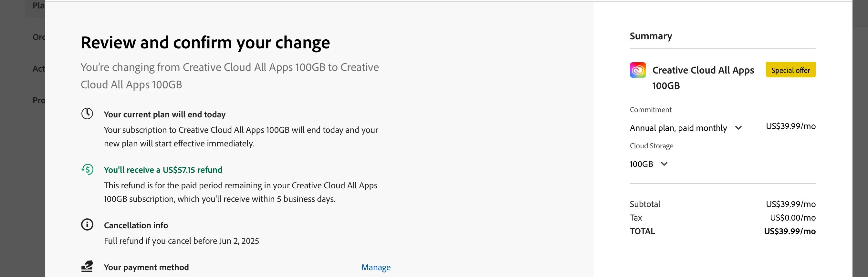This screenshot has width=868, height=277.
Task: Expand the 100GB cloud storage dropdown
Action: 648,164
